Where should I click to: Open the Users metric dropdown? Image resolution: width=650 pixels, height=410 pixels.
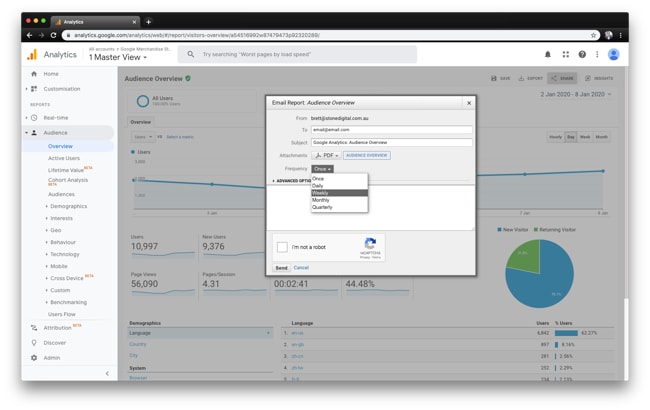pyautogui.click(x=143, y=137)
